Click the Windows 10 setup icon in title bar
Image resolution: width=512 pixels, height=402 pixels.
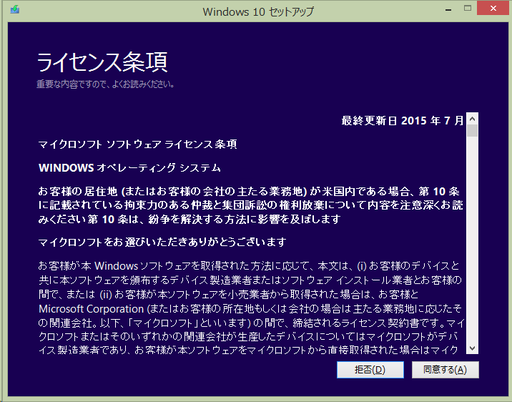[15, 9]
